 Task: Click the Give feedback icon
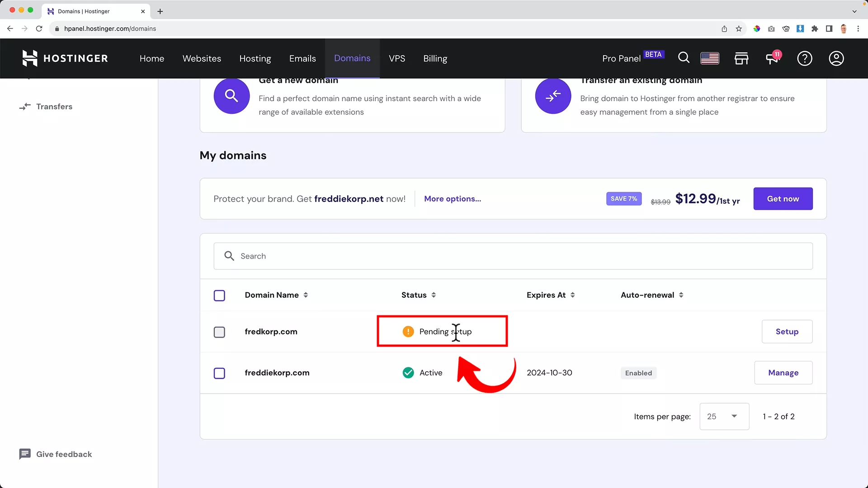coord(25,454)
